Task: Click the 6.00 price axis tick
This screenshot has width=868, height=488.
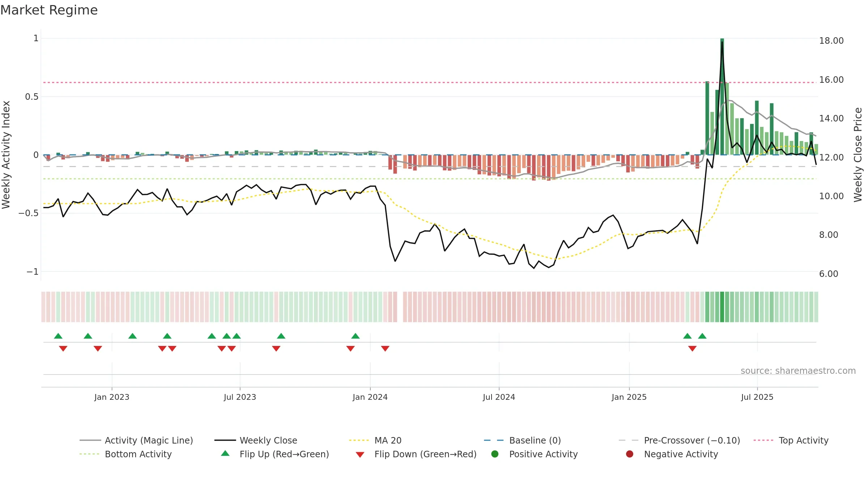Action: (x=828, y=274)
